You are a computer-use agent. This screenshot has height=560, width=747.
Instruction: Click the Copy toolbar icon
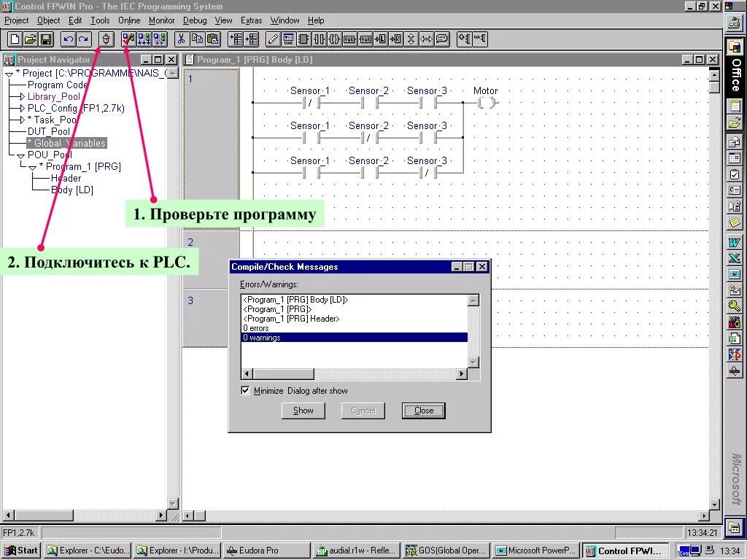click(197, 39)
